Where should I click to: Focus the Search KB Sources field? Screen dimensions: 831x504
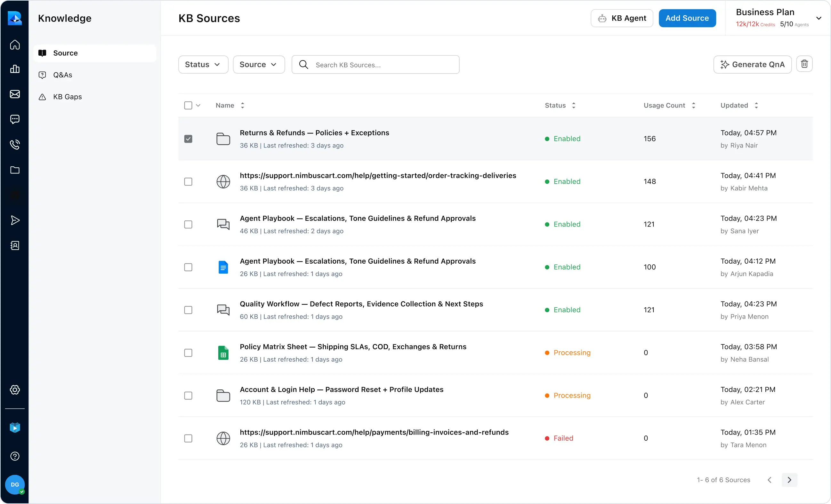384,65
